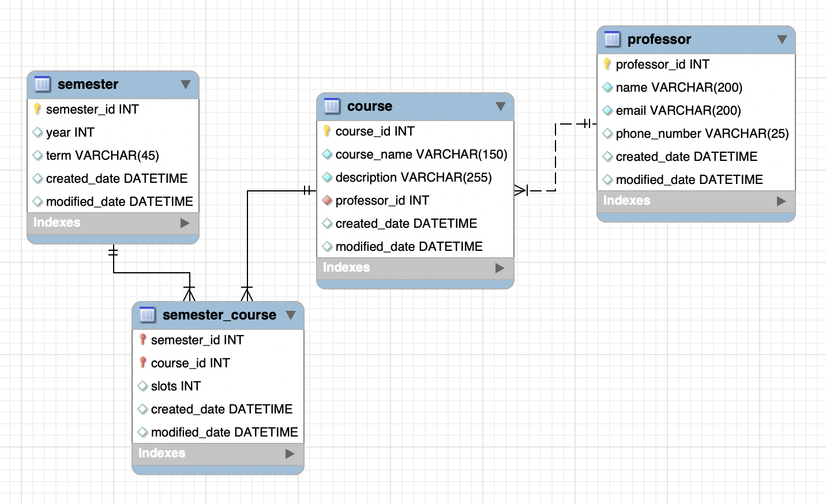Collapse the professor table using header triangle

782,39
